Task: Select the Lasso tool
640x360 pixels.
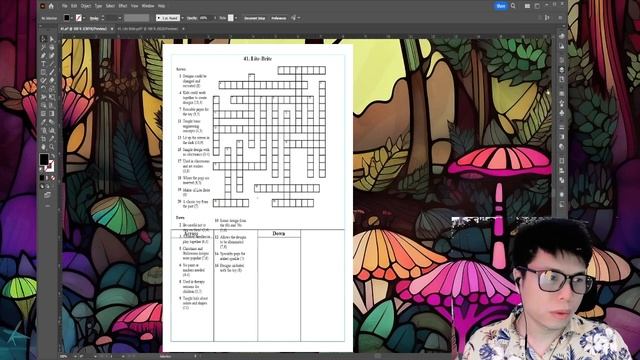Action: pos(52,47)
